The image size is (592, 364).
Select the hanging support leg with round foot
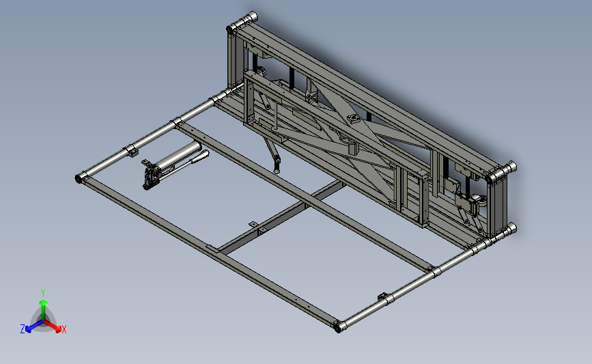click(x=274, y=154)
